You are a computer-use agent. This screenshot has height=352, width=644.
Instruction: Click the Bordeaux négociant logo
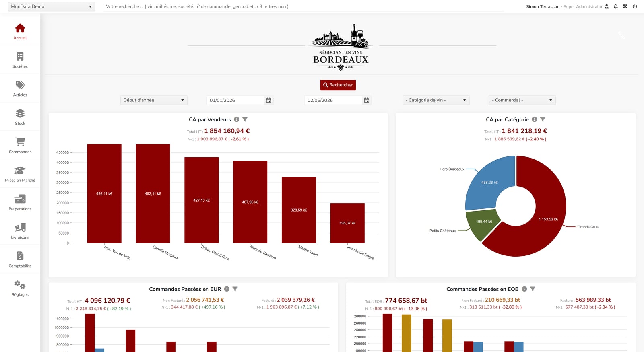[341, 47]
